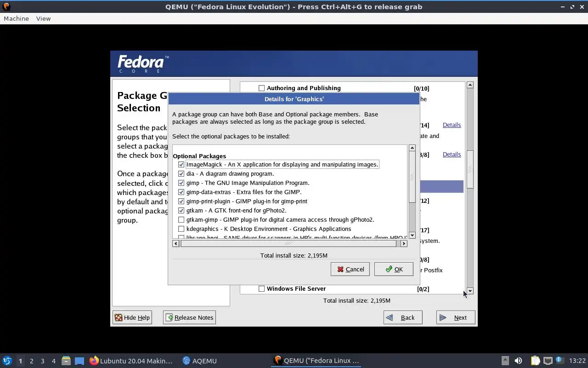588x368 pixels.
Task: Click the group list scroll-up arrow
Action: click(x=469, y=85)
